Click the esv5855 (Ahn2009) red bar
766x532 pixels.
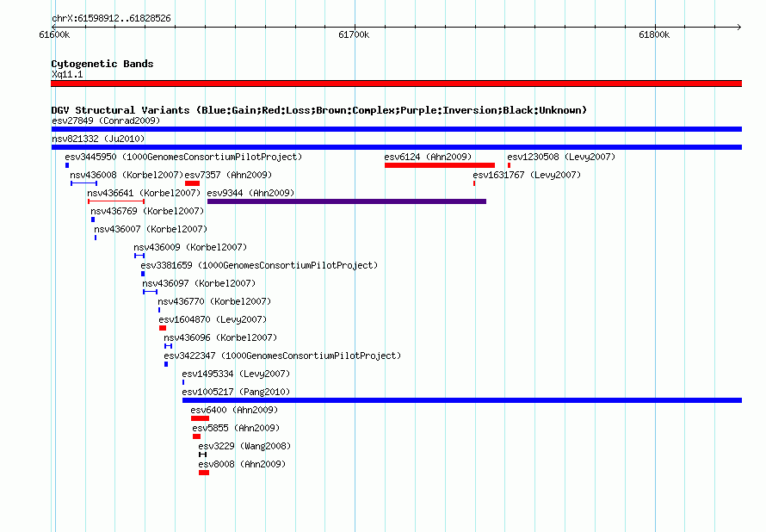197,436
